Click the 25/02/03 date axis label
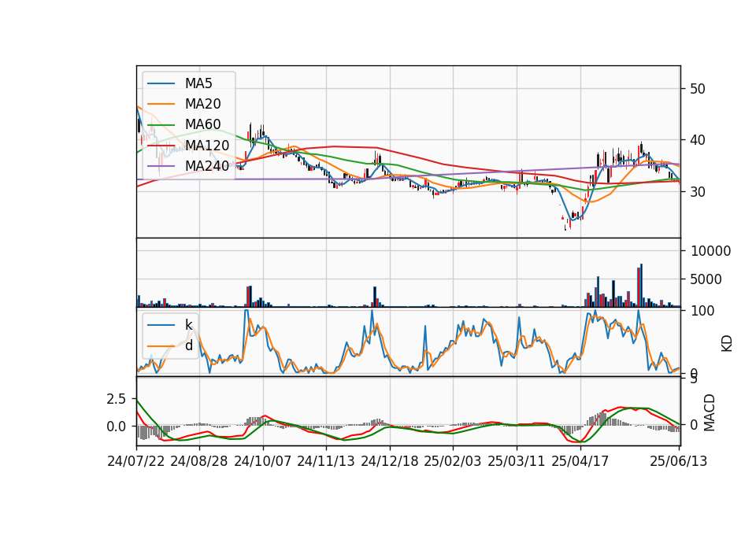756x543 pixels. coord(453,461)
